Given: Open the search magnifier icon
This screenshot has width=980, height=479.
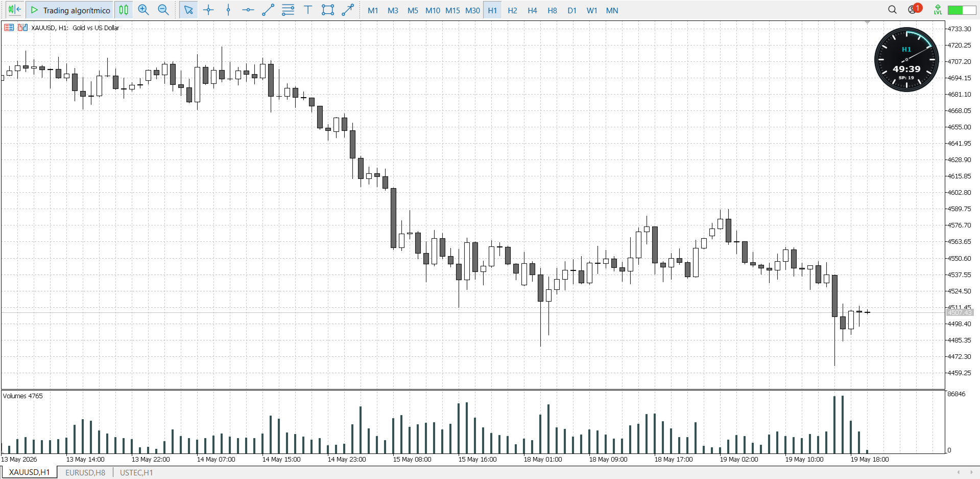Looking at the screenshot, I should (x=892, y=10).
